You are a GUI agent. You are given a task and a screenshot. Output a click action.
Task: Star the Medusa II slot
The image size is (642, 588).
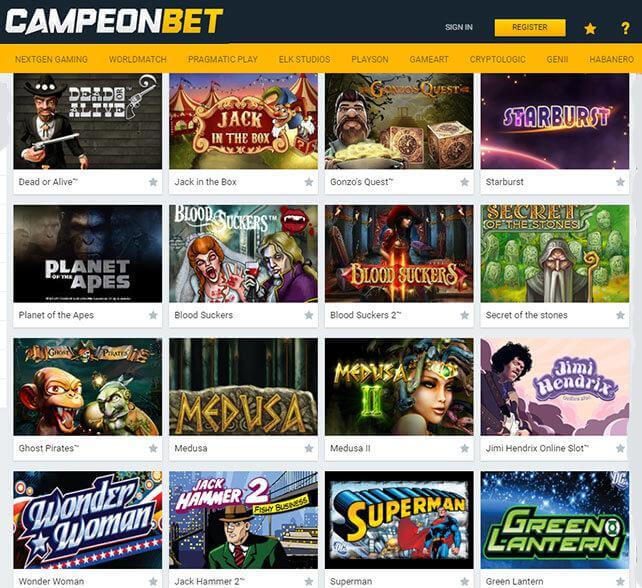point(464,448)
